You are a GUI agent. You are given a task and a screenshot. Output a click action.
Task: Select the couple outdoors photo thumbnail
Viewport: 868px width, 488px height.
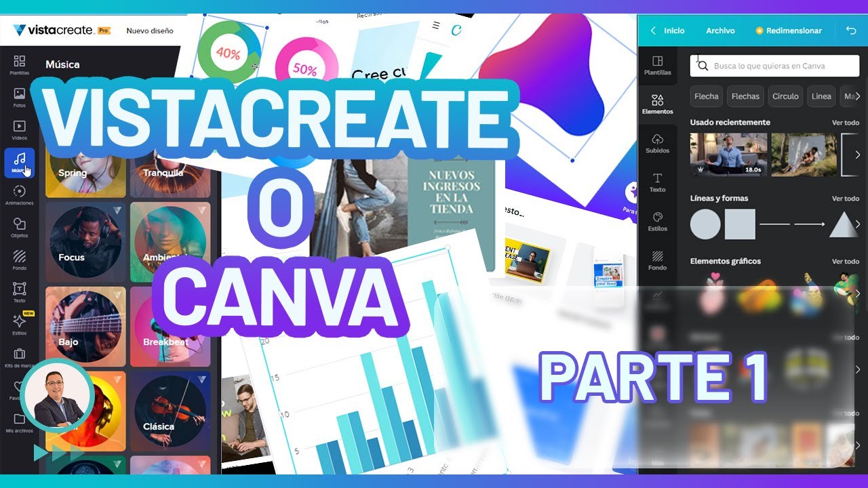[x=804, y=155]
